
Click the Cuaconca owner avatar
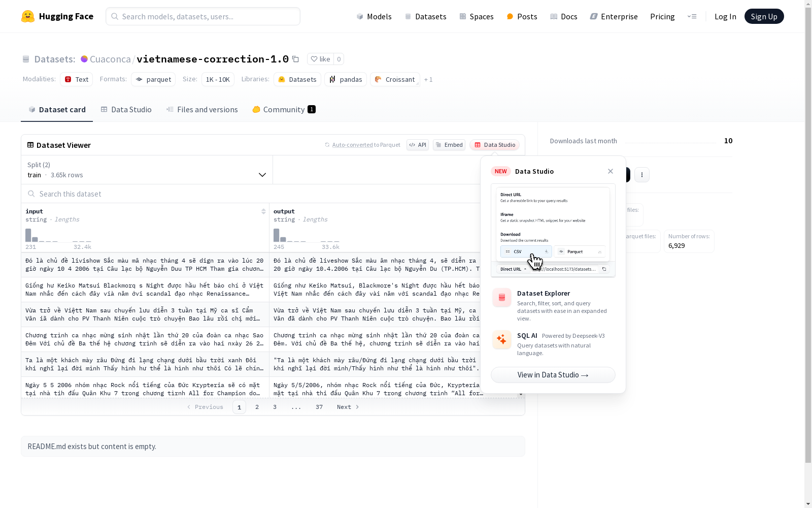coord(84,59)
